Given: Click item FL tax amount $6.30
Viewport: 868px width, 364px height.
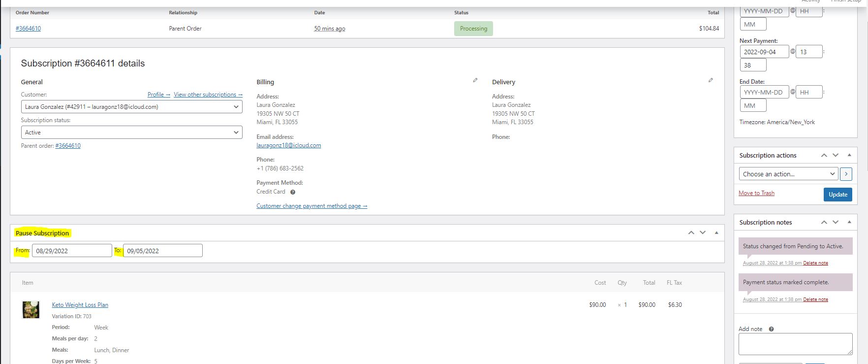Looking at the screenshot, I should (675, 305).
